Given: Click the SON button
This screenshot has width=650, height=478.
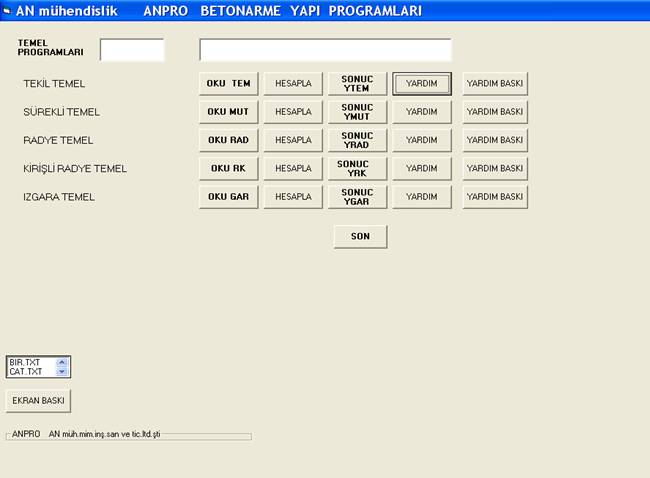Looking at the screenshot, I should [360, 237].
